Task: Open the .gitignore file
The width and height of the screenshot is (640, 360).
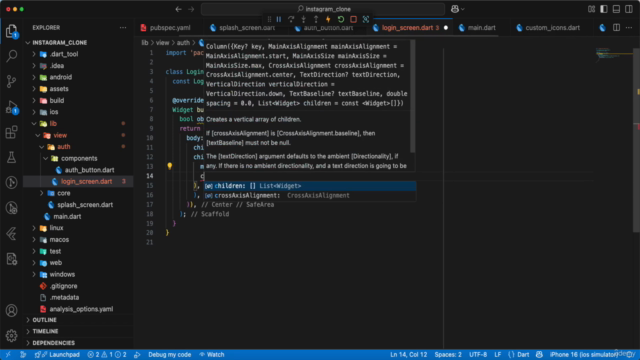Action: click(63, 286)
